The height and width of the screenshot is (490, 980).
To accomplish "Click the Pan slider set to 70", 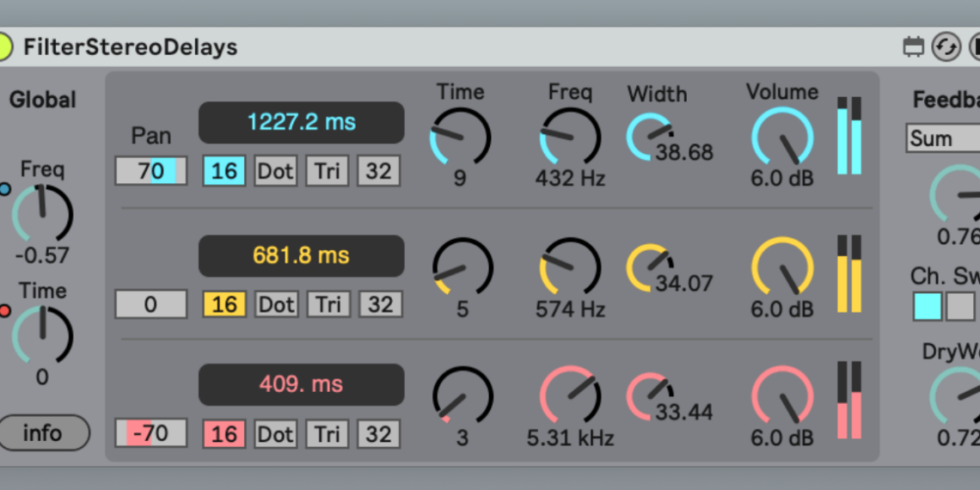I will [151, 171].
